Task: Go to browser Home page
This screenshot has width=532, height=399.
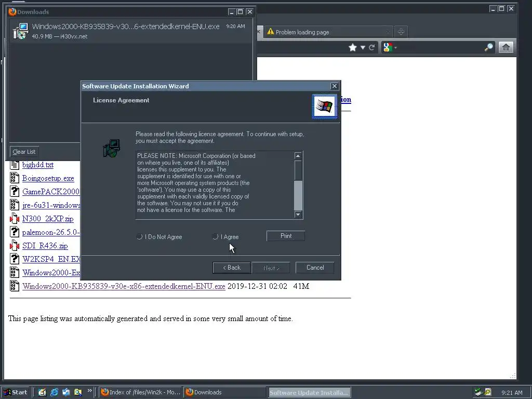Action: (x=506, y=47)
